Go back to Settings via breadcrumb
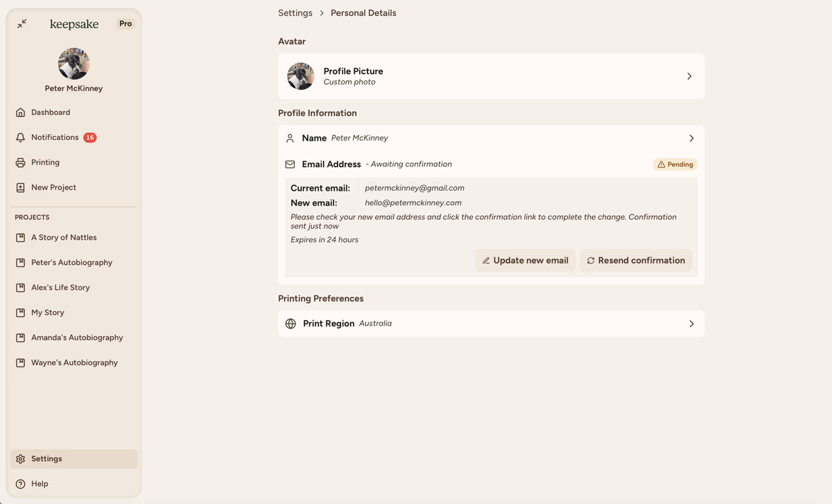This screenshot has width=832, height=504. click(x=295, y=13)
